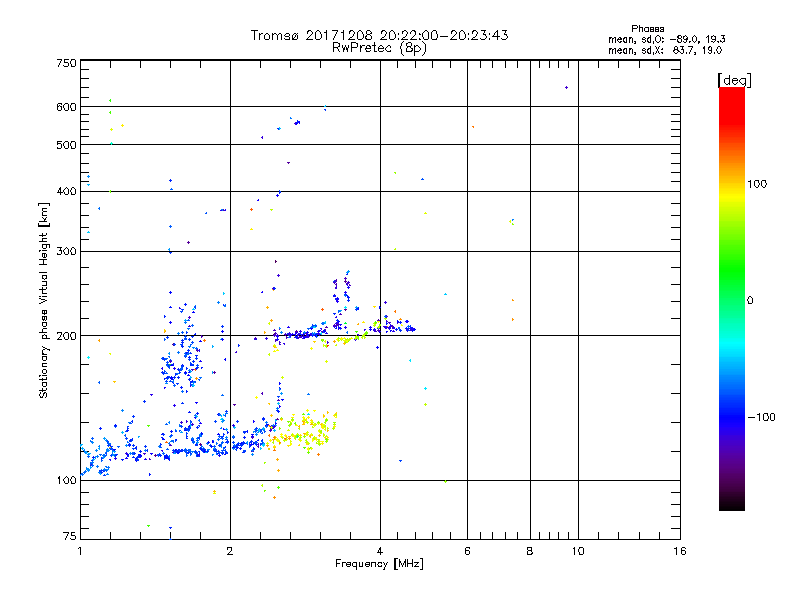Click the 'Phases' header text
Screen dimensions: 800x600
point(647,29)
